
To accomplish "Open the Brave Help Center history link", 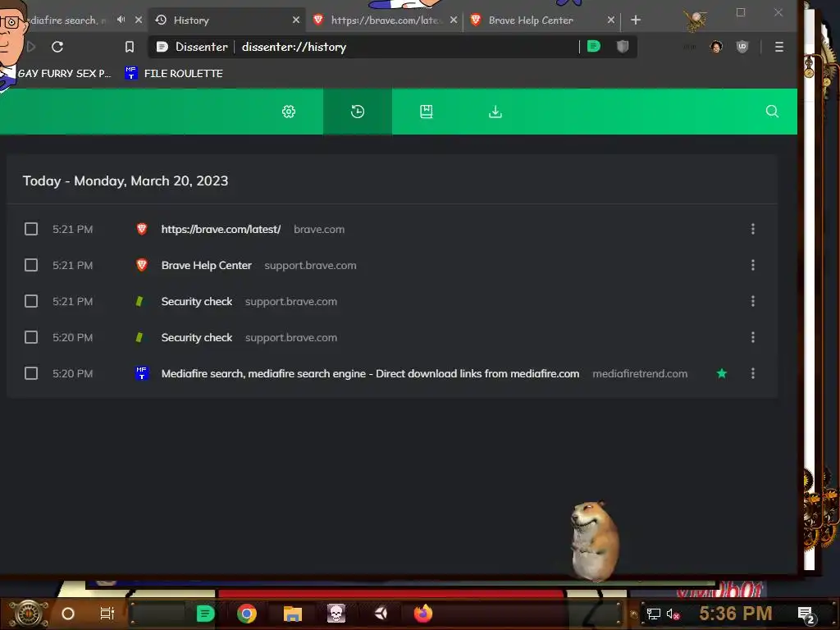I will tap(206, 265).
